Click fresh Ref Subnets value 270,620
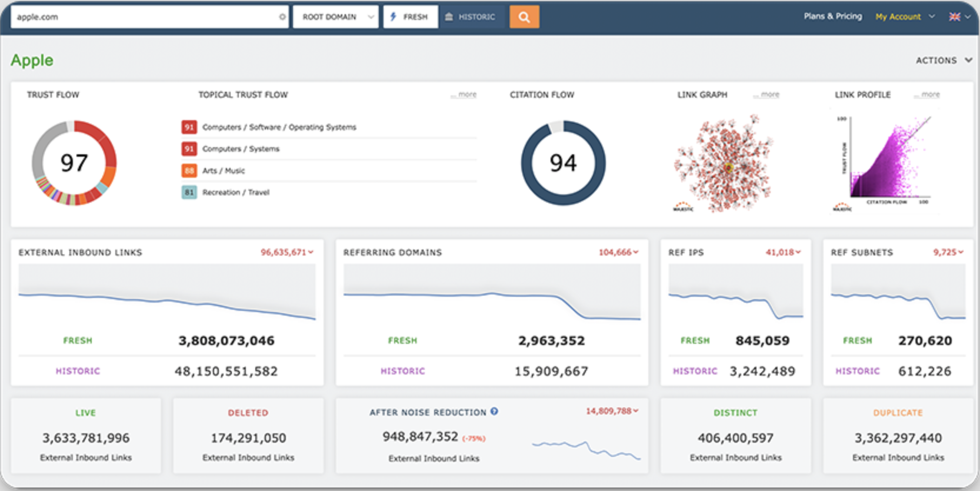 pyautogui.click(x=925, y=341)
